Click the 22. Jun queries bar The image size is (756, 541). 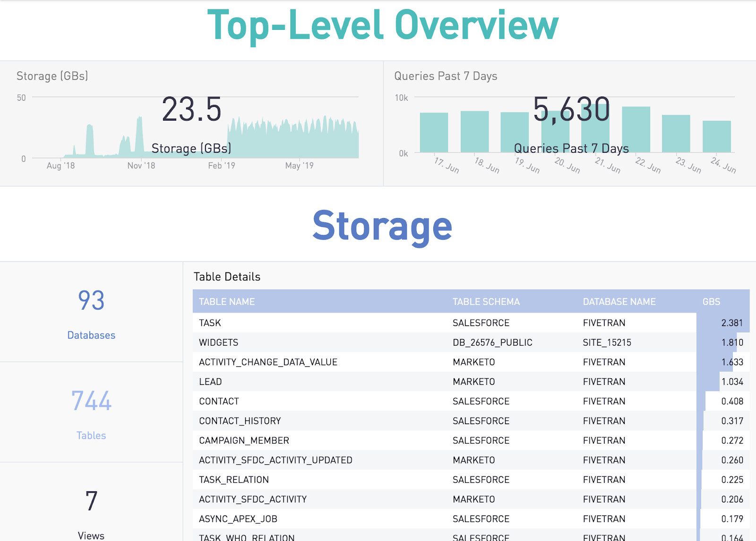(x=636, y=130)
